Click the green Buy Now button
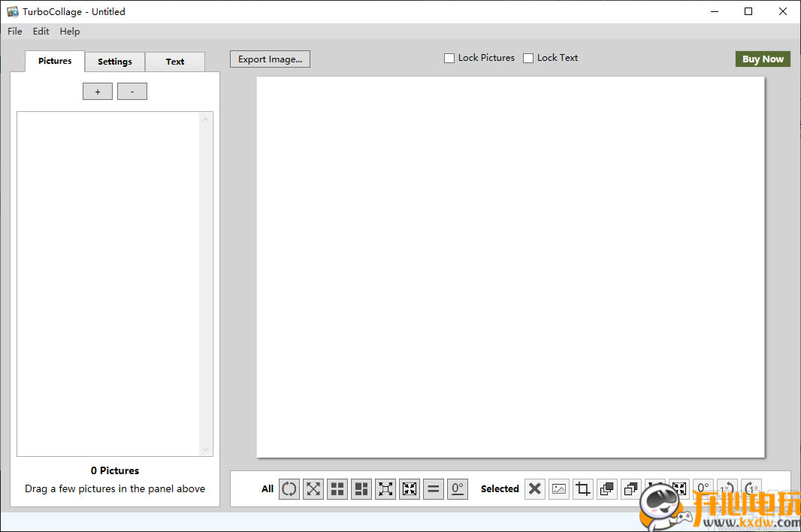801x532 pixels. click(763, 59)
